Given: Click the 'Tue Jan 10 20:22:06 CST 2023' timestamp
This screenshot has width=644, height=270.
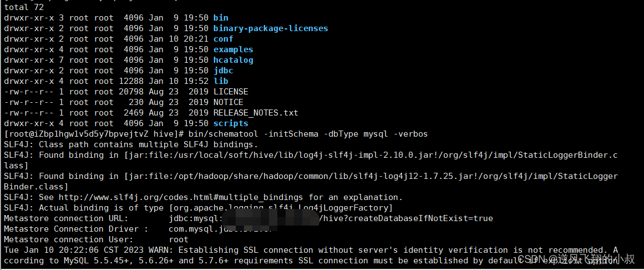Looking at the screenshot, I should [x=74, y=250].
